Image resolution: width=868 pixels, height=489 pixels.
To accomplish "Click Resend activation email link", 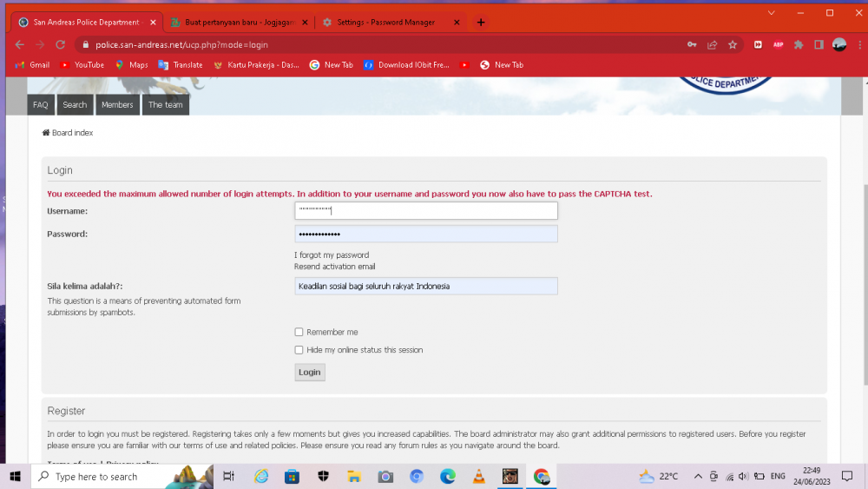I will [334, 267].
